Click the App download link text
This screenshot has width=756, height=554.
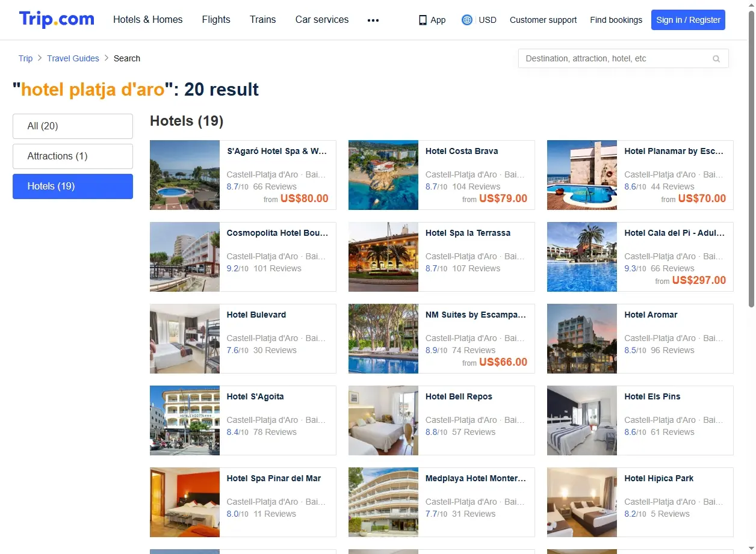[438, 20]
